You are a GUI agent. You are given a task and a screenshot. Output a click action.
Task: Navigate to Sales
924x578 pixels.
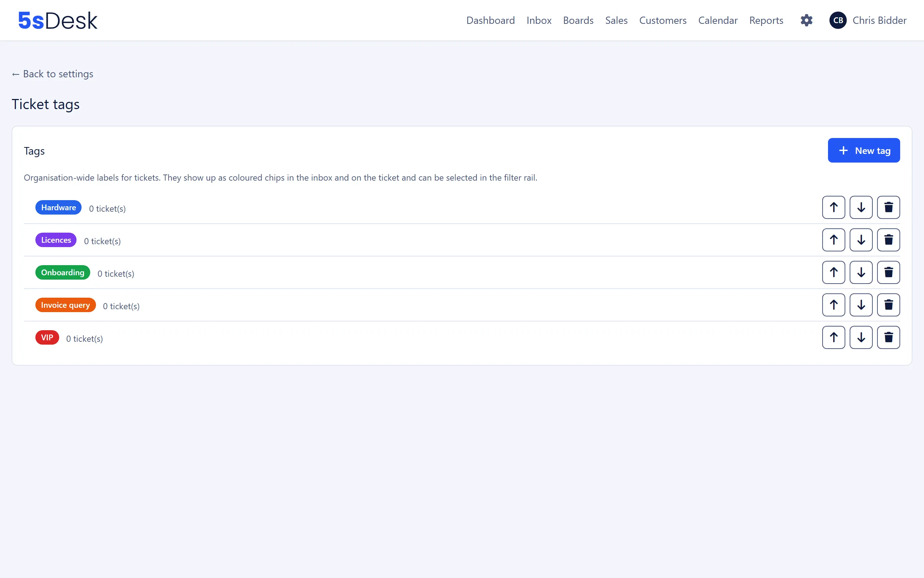616,20
